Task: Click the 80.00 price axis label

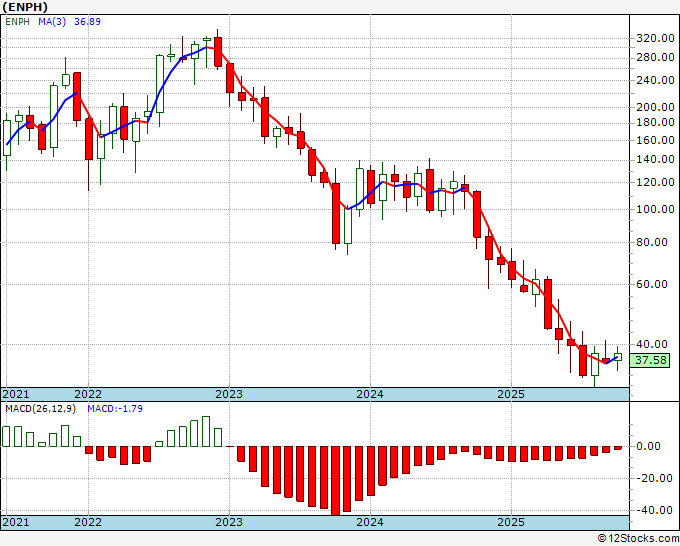Action: [x=652, y=242]
